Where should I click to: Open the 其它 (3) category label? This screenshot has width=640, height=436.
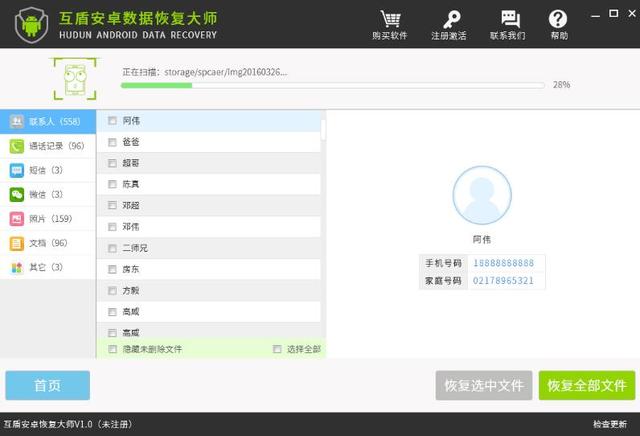[46, 267]
